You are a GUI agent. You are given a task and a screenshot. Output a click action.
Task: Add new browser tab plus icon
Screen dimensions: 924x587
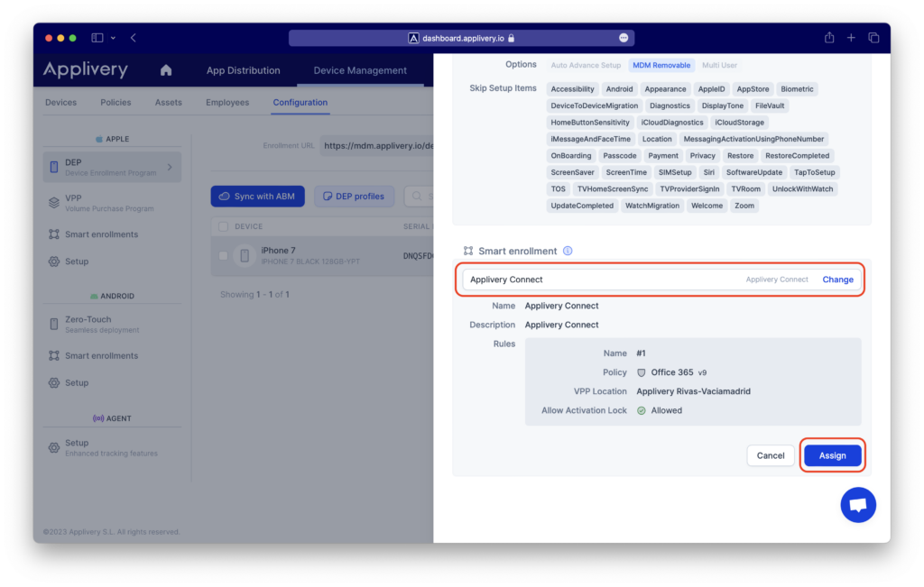click(x=851, y=38)
